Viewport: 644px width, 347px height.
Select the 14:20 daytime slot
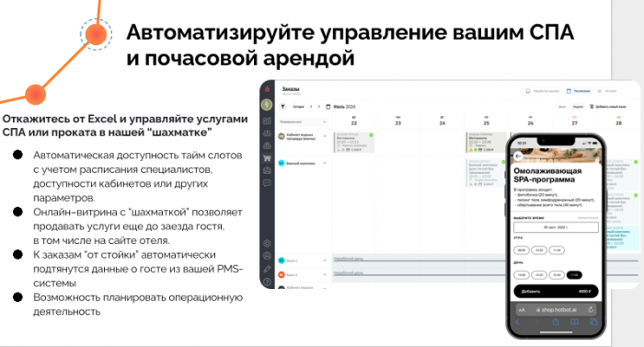click(x=539, y=274)
